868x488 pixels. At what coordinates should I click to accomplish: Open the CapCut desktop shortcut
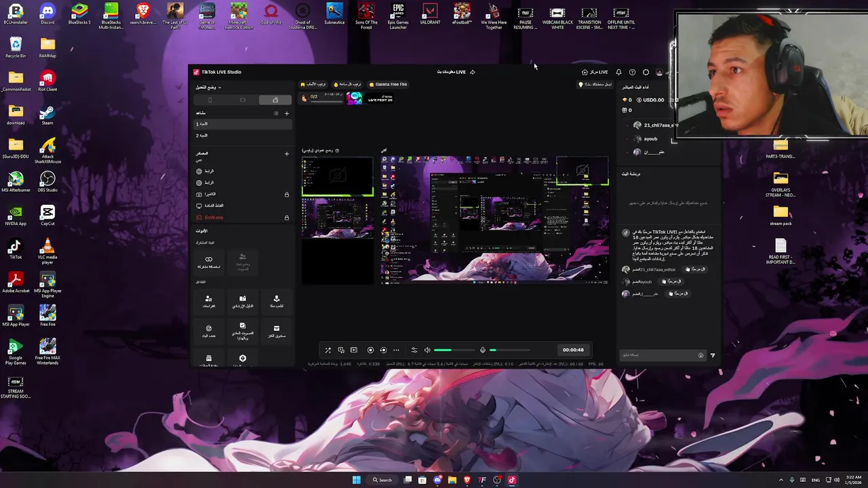tap(47, 216)
